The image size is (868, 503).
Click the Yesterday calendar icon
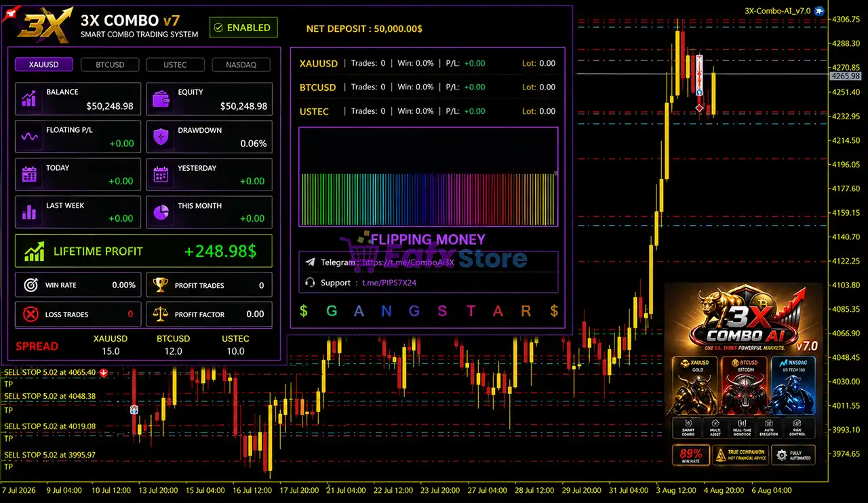pos(161,174)
